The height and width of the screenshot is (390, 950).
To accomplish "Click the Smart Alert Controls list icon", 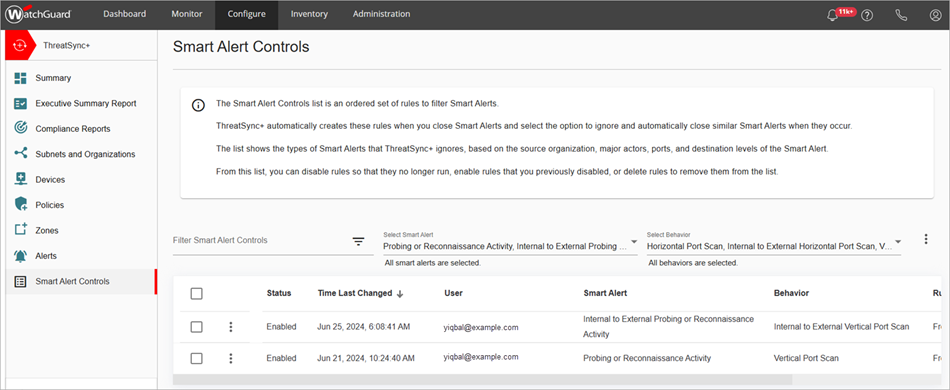I will (x=21, y=282).
